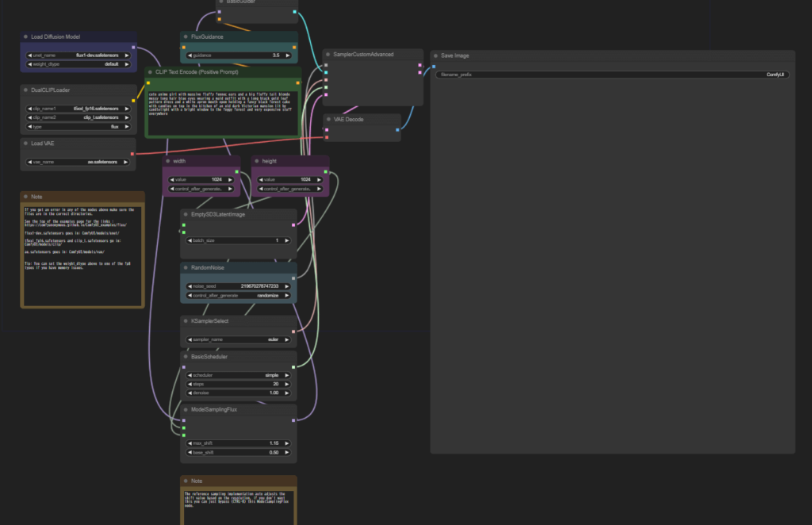Increase steps value with the right arrow
Image resolution: width=812 pixels, height=525 pixels.
[287, 384]
